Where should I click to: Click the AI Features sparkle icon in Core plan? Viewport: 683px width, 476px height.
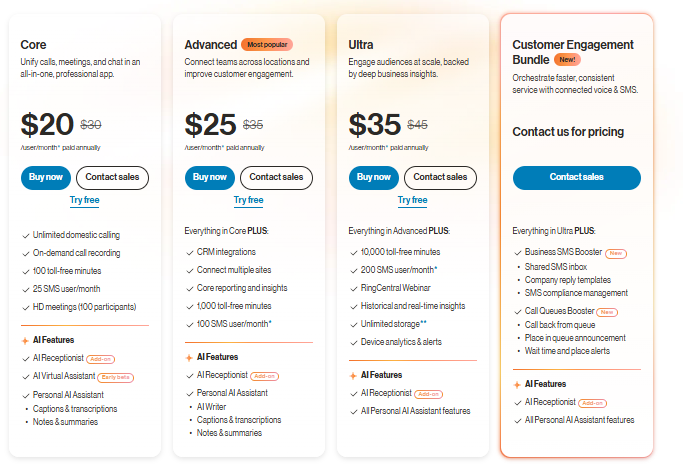25,340
